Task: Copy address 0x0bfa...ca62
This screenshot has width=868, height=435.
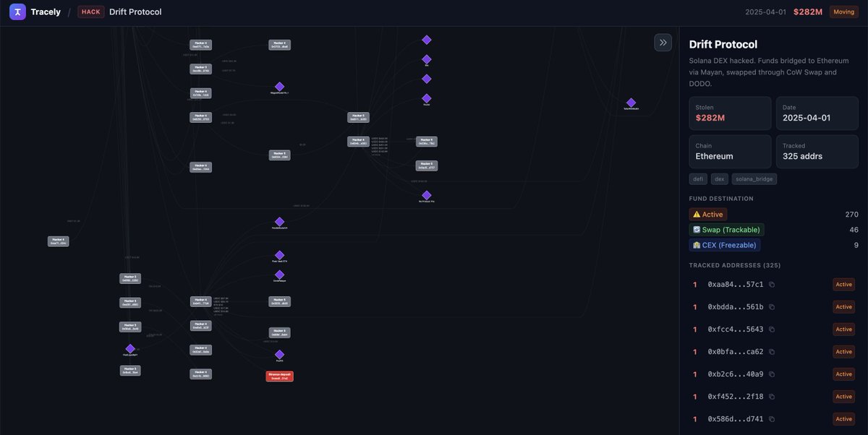Action: coord(772,352)
